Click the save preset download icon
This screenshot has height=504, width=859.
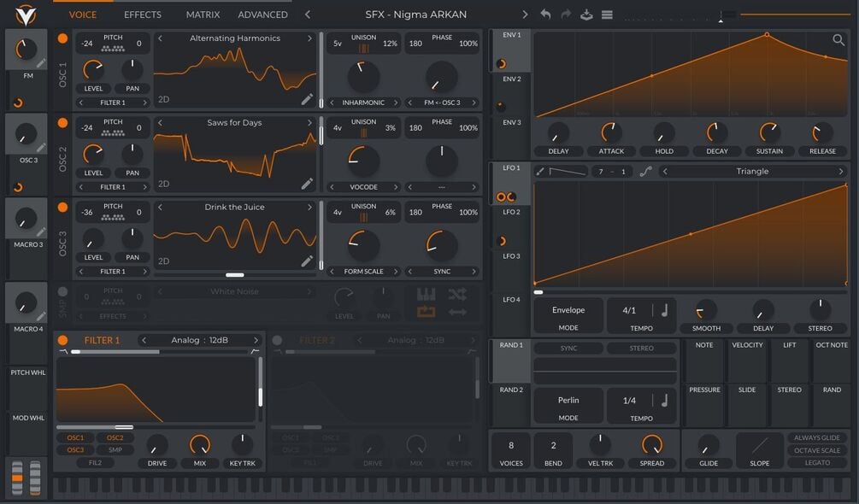point(586,15)
